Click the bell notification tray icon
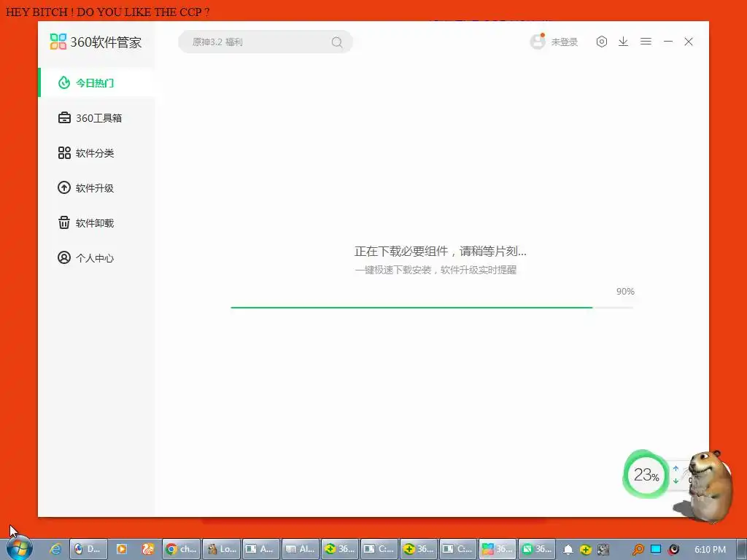 [568, 550]
